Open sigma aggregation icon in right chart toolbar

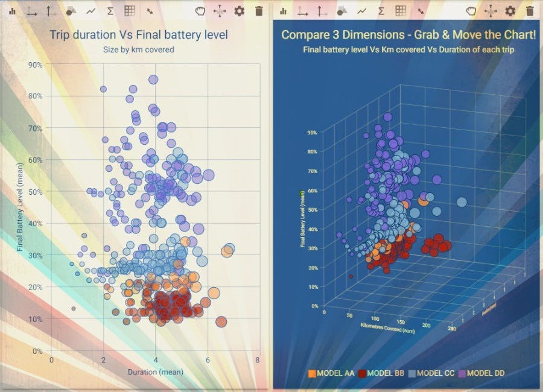point(381,11)
